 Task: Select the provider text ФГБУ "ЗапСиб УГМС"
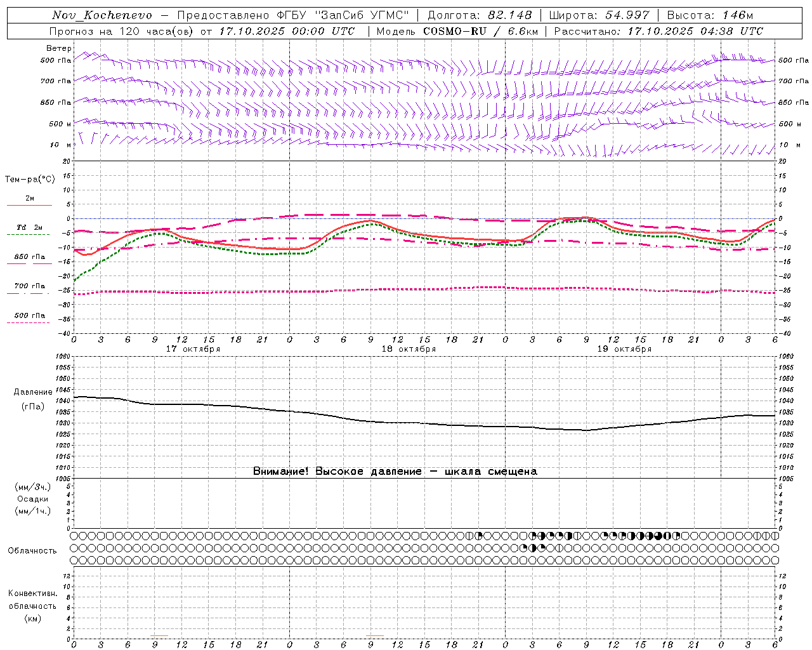(343, 15)
